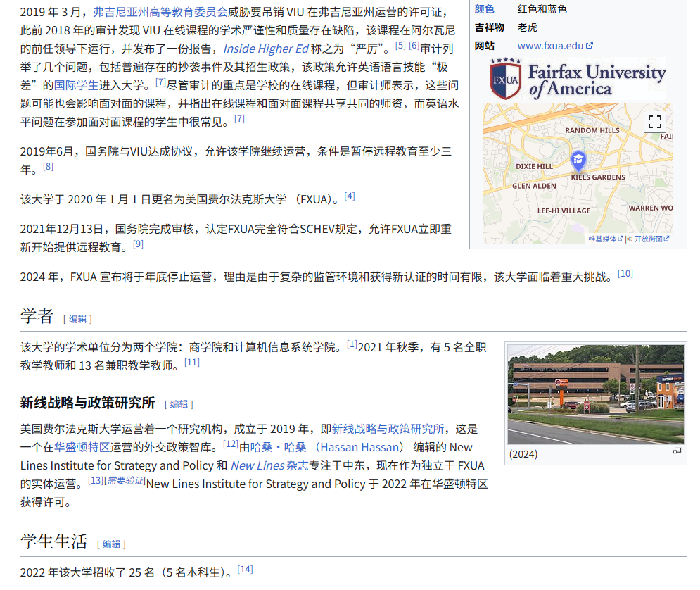Click the 需要验证 superscript tag

[125, 481]
